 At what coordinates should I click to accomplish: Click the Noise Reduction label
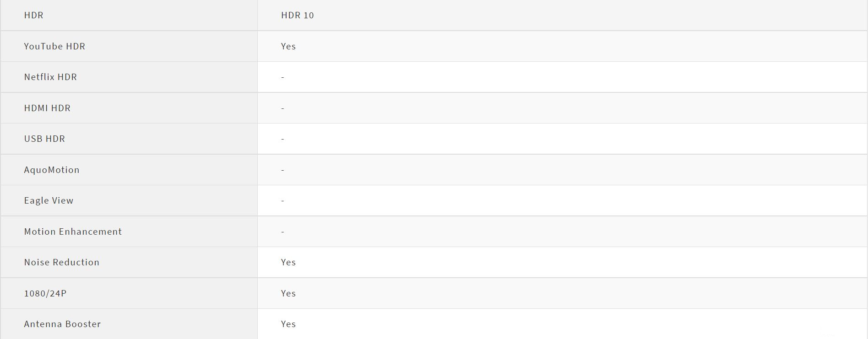click(61, 262)
